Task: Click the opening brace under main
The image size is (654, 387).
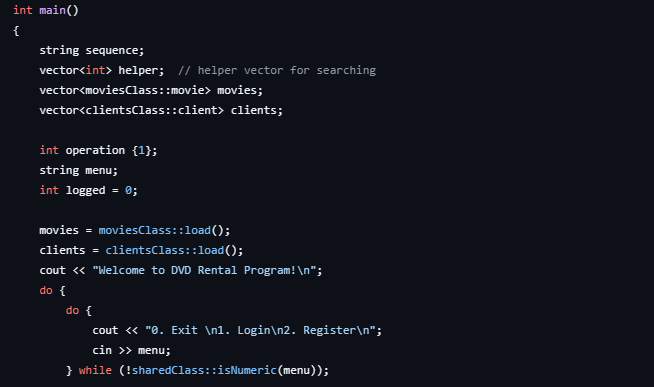Action: click(x=16, y=30)
